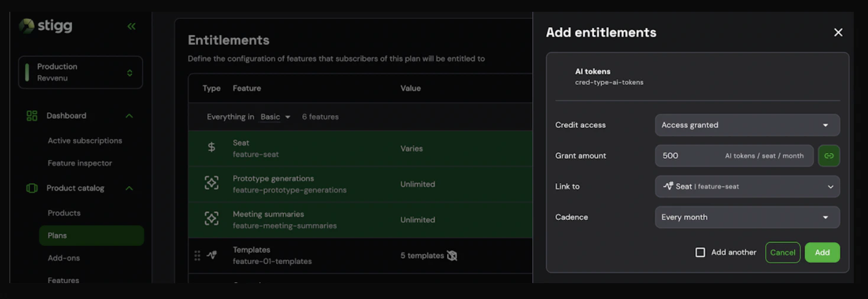The height and width of the screenshot is (299, 868).
Task: Open the Link to dropdown
Action: pyautogui.click(x=747, y=187)
